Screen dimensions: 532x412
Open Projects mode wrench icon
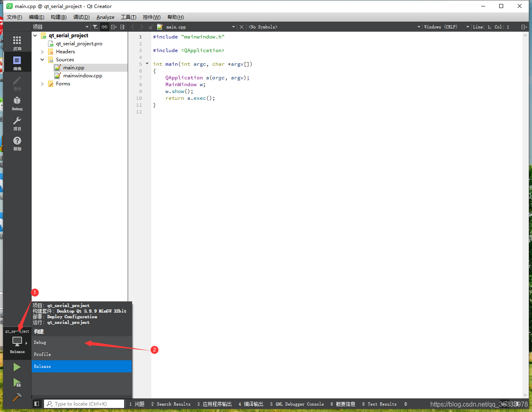pyautogui.click(x=17, y=123)
